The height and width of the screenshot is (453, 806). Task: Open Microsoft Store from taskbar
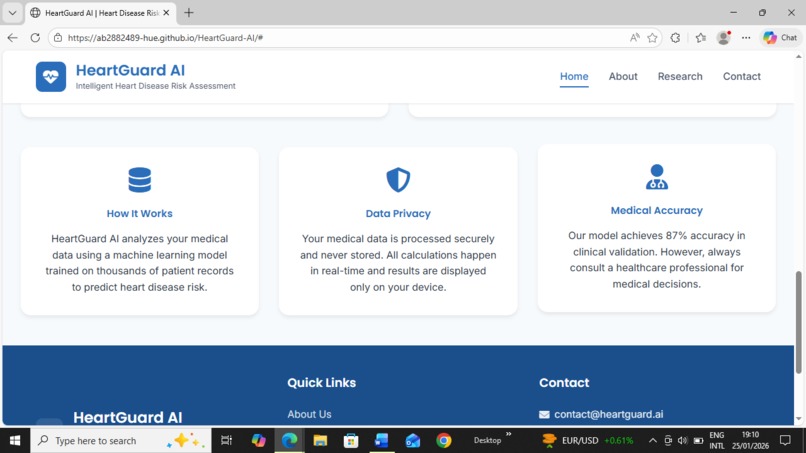coord(351,441)
